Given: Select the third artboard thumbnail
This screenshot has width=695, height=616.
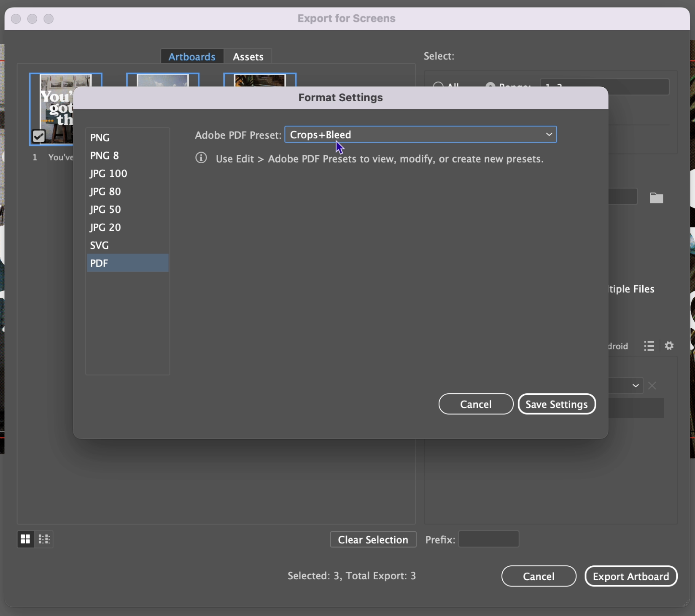Looking at the screenshot, I should 260,80.
